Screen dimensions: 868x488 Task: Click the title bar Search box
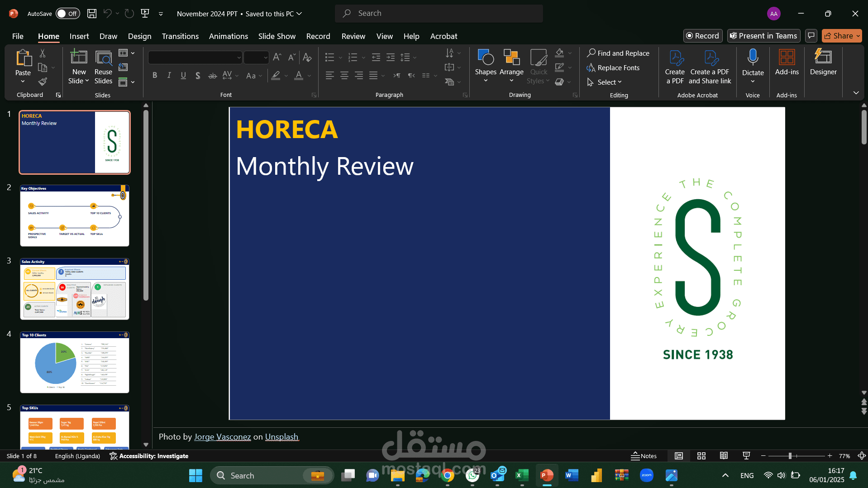(439, 14)
